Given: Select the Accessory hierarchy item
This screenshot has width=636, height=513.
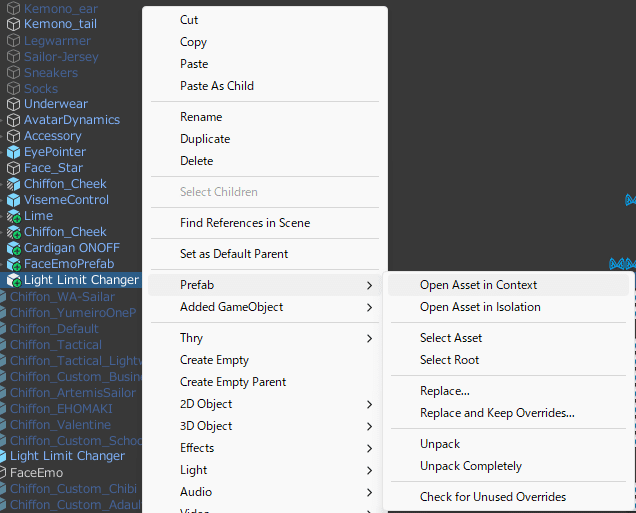Looking at the screenshot, I should (x=52, y=136).
